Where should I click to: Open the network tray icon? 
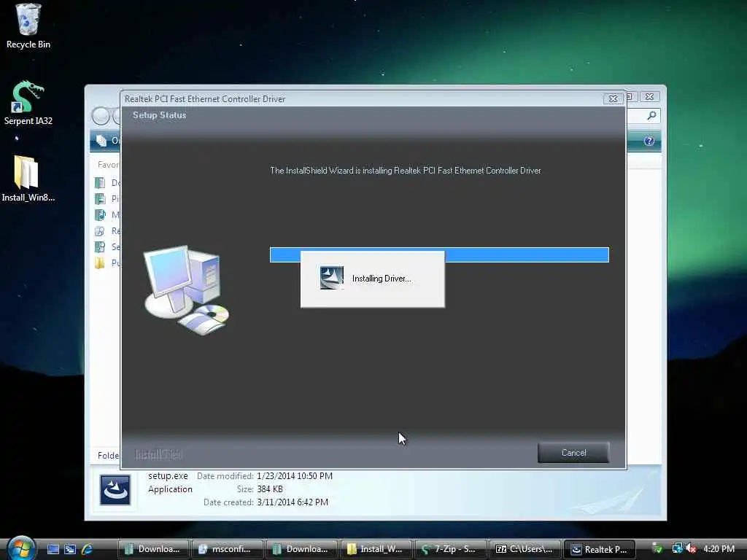coord(677,548)
